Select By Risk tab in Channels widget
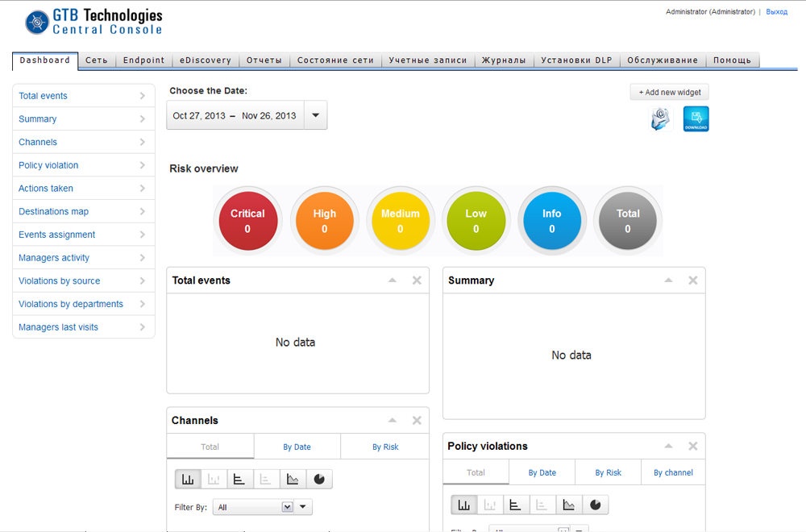Image resolution: width=806 pixels, height=532 pixels. click(x=385, y=447)
